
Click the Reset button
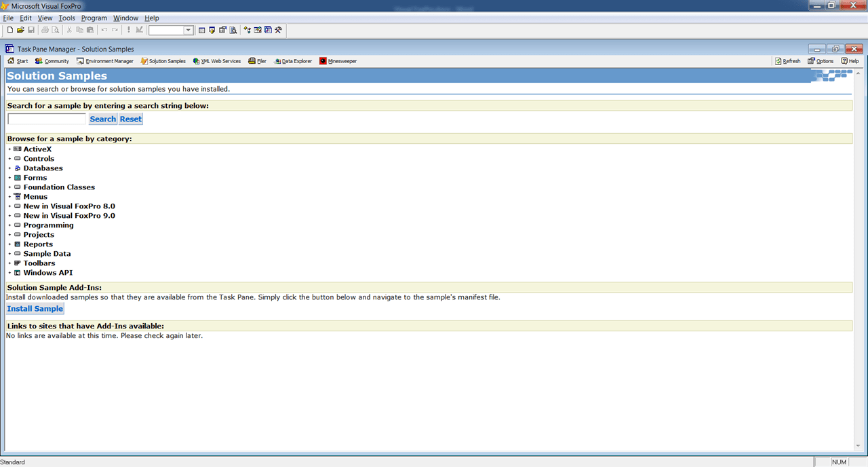[131, 119]
